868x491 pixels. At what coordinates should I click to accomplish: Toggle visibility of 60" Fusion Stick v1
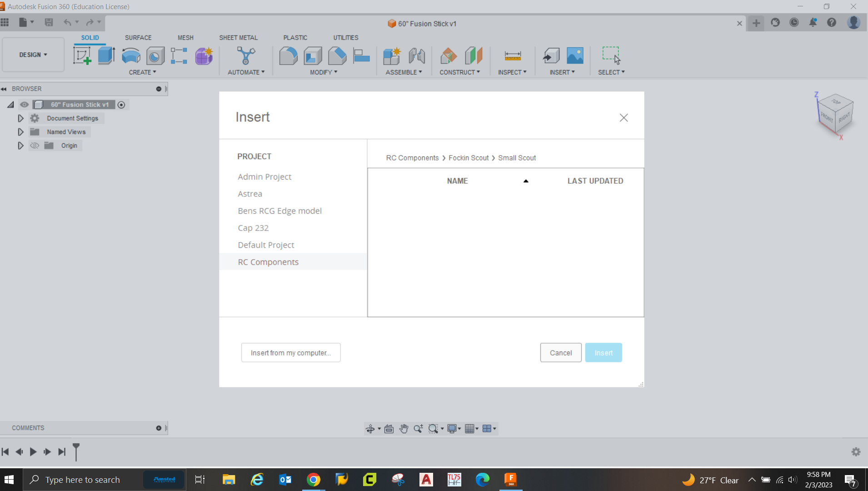pos(25,105)
